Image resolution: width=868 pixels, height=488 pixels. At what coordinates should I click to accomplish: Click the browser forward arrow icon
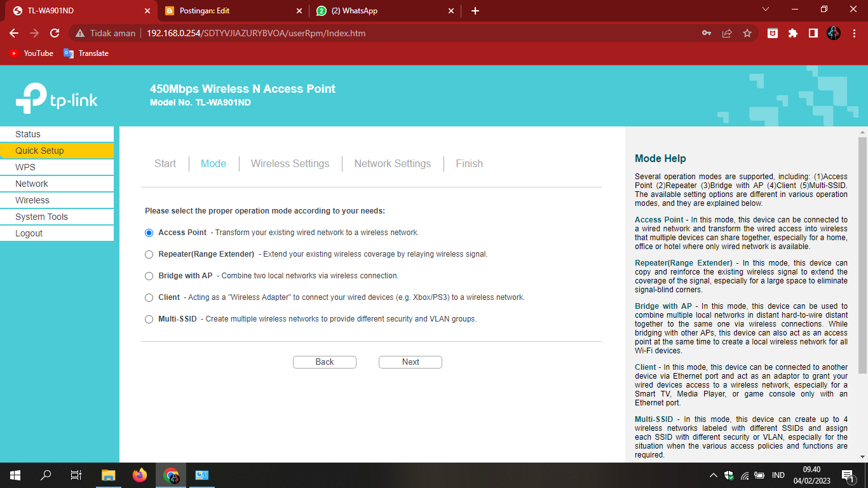pyautogui.click(x=34, y=33)
